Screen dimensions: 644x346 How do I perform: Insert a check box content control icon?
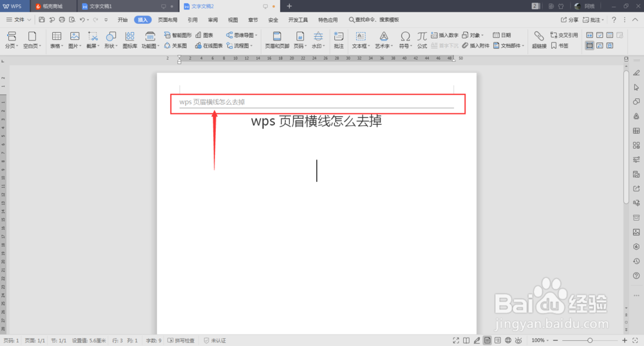click(x=600, y=35)
